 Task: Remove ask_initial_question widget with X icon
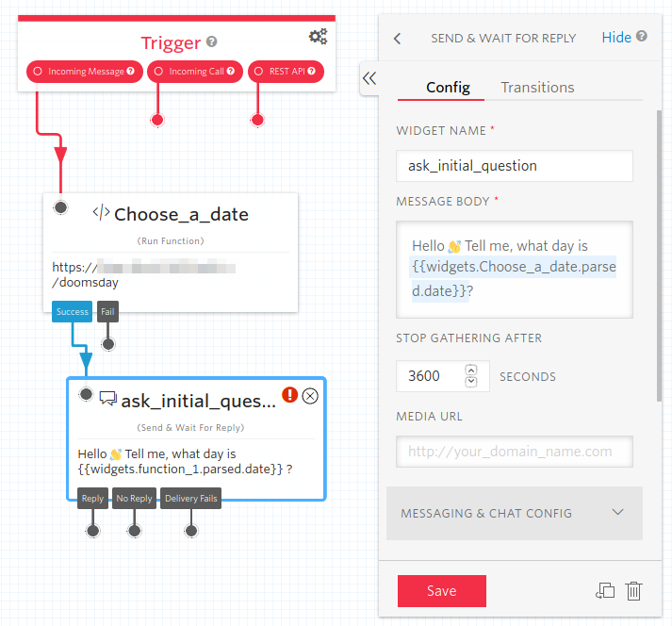pyautogui.click(x=310, y=396)
